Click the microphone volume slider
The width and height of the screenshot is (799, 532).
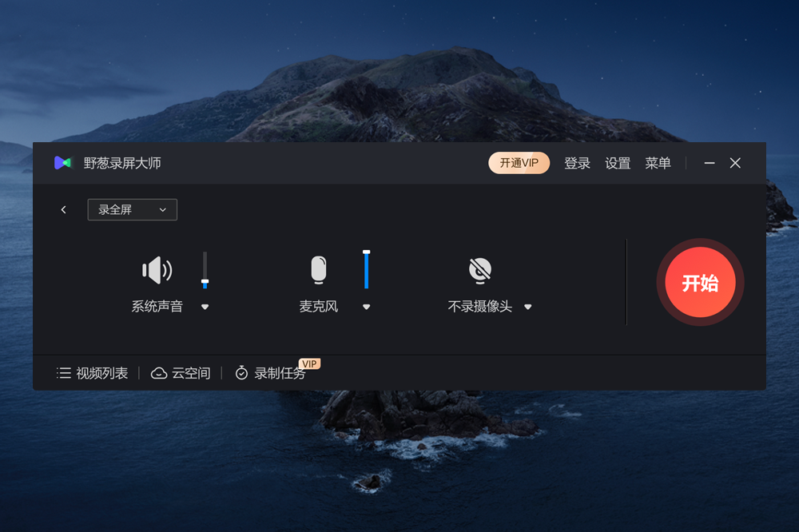(x=367, y=269)
